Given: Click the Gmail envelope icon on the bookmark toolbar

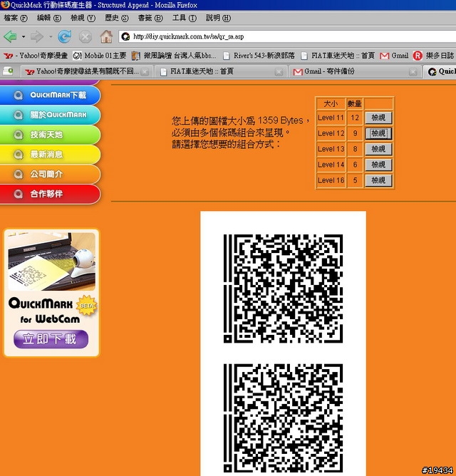Looking at the screenshot, I should point(384,56).
